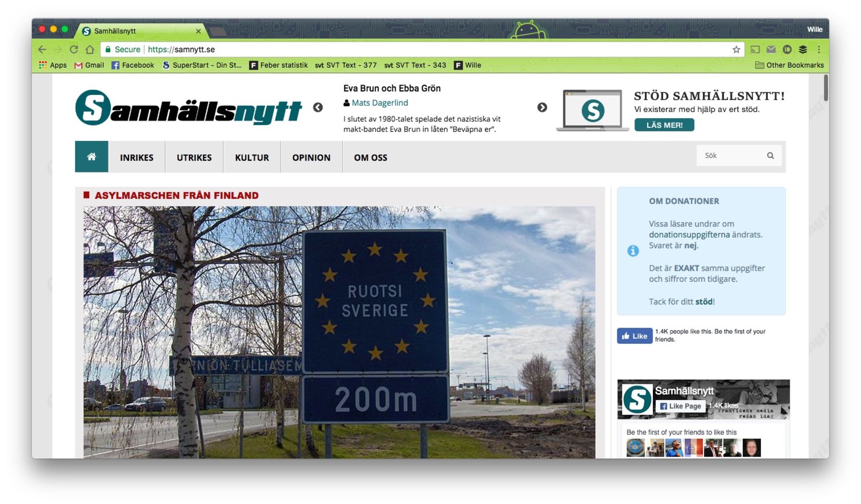
Task: Open the KULTUR section
Action: [252, 157]
